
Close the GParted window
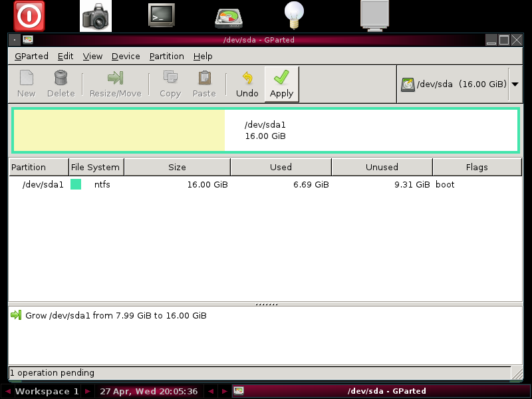click(517, 40)
